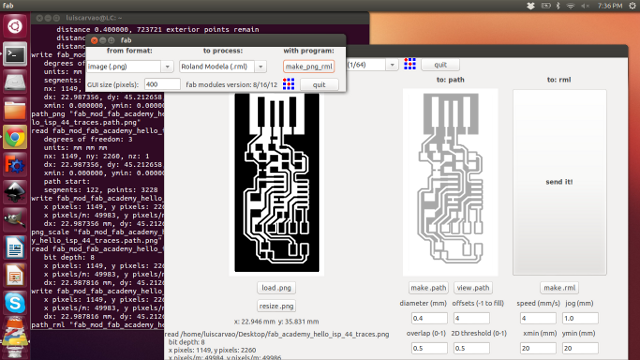The image size is (640, 360).
Task: Click the terminal window title luiscarvao@LC
Action: point(94,18)
